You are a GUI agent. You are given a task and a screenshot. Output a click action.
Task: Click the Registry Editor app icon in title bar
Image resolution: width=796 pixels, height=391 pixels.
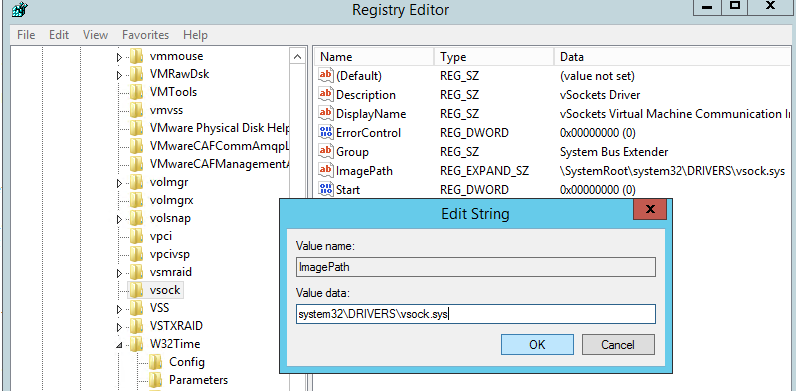[19, 9]
